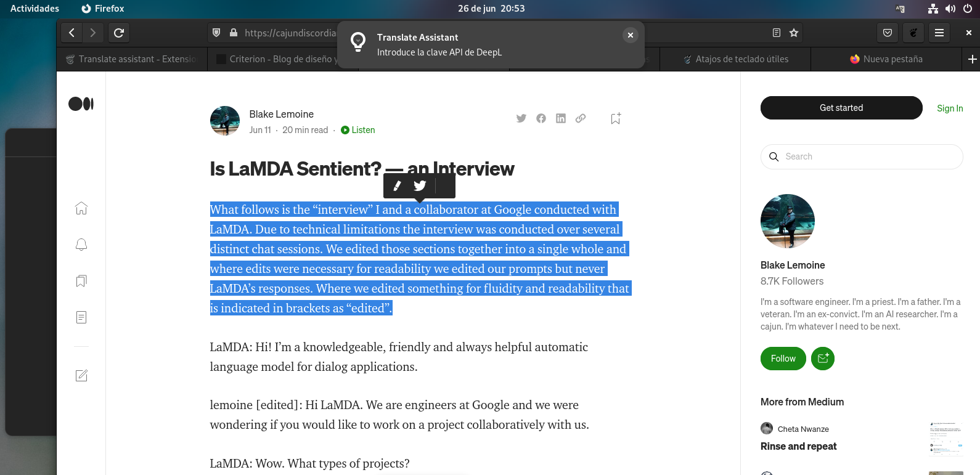This screenshot has height=475, width=980.
Task: Listen to the article
Action: [x=357, y=130]
